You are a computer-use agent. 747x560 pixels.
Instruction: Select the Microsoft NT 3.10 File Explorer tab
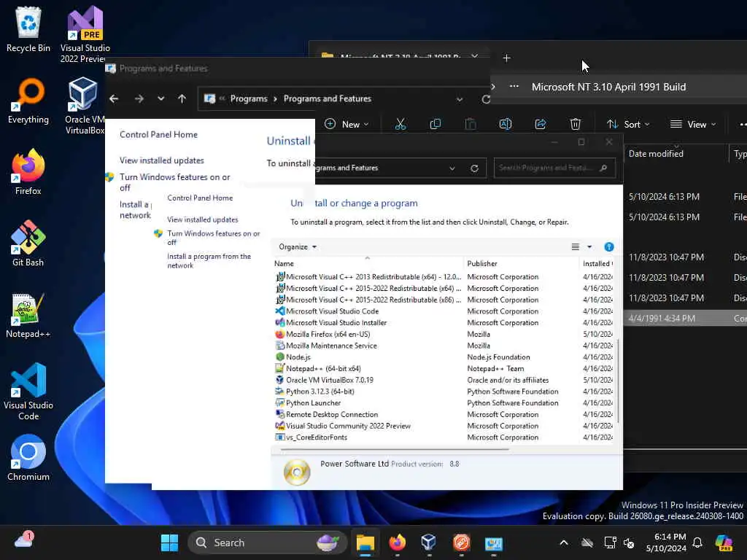400,57
